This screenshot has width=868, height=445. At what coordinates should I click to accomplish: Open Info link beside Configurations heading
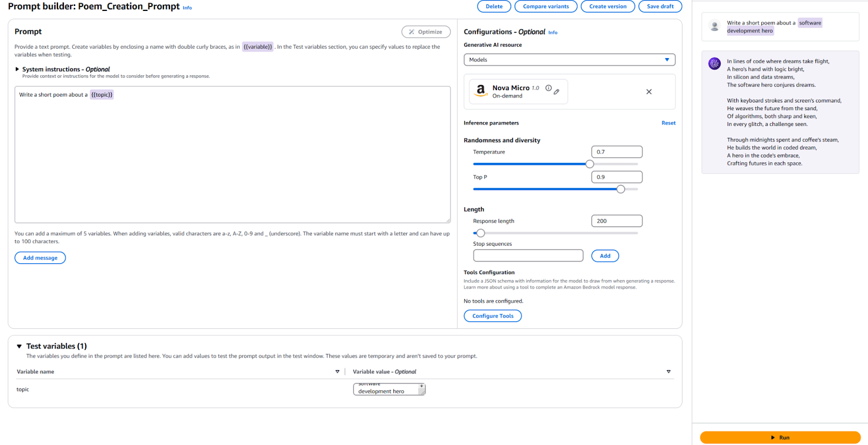[553, 33]
